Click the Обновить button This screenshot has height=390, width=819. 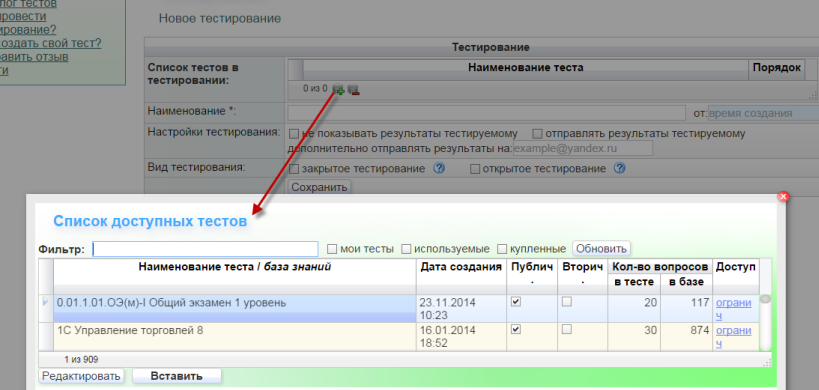(x=601, y=249)
